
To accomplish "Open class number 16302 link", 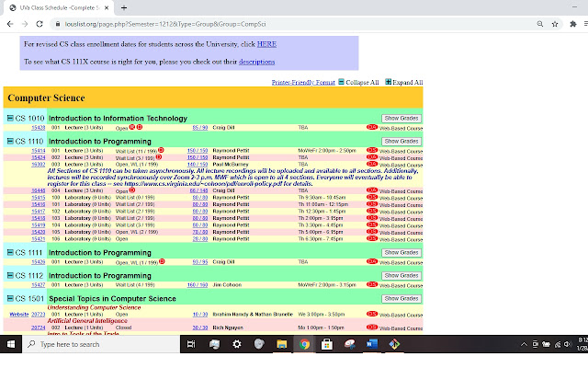I will tap(39, 164).
